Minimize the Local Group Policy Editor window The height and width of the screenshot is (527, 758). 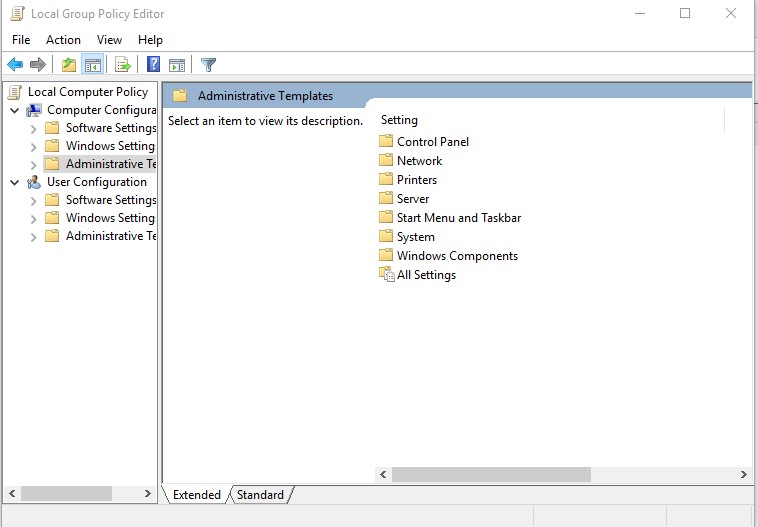pyautogui.click(x=640, y=14)
